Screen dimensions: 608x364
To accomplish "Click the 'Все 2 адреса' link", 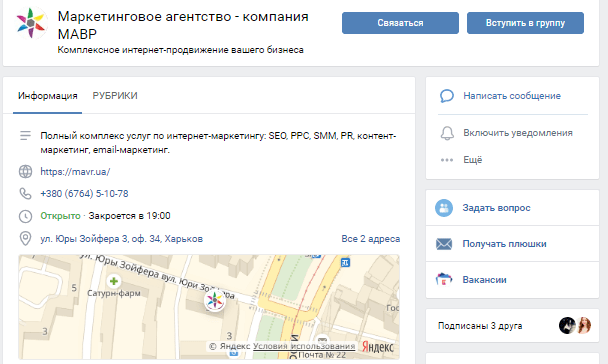I will (x=370, y=239).
